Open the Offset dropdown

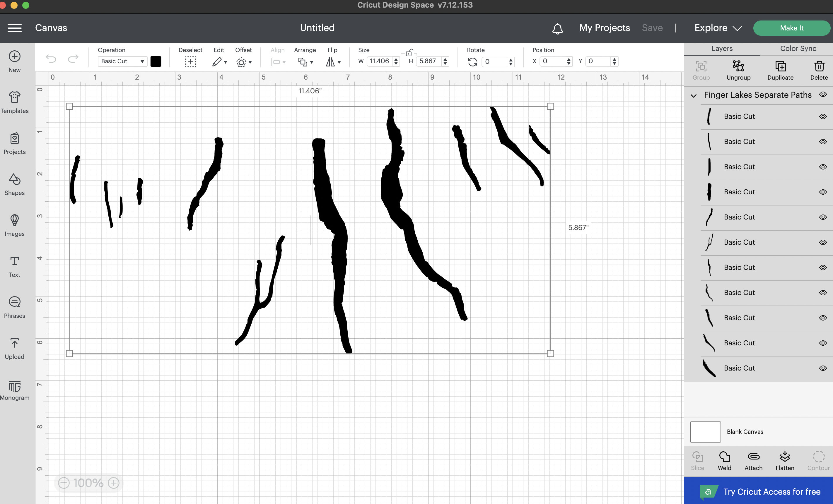(244, 62)
